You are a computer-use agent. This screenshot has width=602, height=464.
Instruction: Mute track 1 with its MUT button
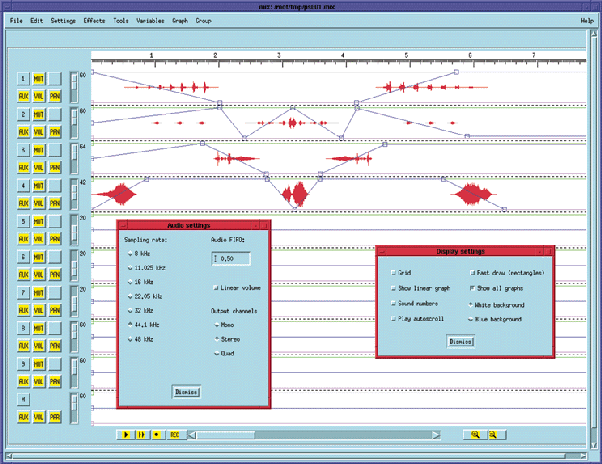point(40,79)
